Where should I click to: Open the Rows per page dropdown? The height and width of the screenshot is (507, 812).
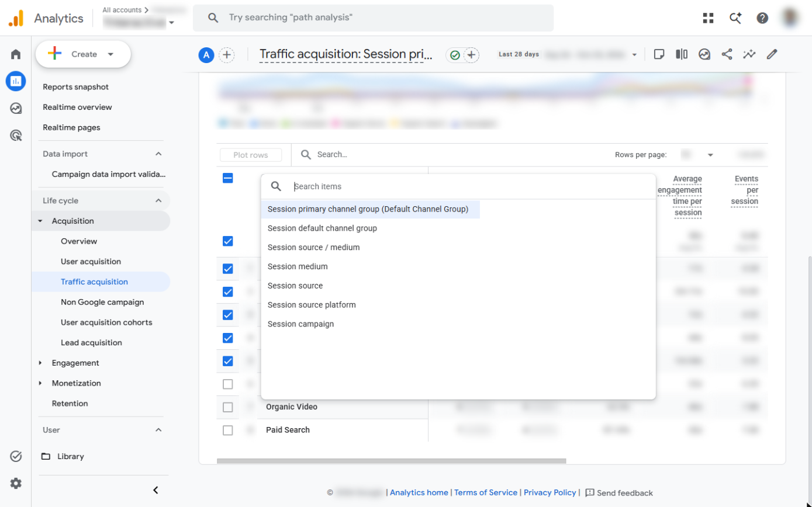tap(698, 155)
